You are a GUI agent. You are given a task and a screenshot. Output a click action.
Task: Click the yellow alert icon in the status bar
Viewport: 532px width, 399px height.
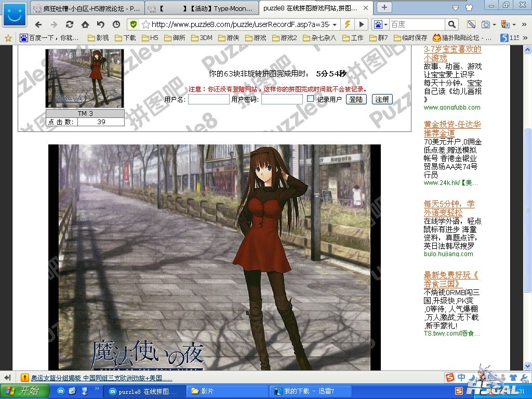[x=24, y=378]
